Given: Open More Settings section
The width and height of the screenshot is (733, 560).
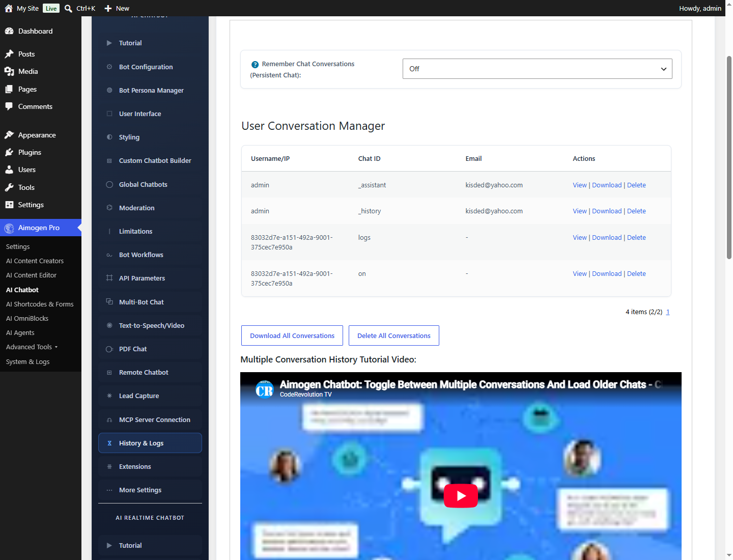Looking at the screenshot, I should 150,490.
